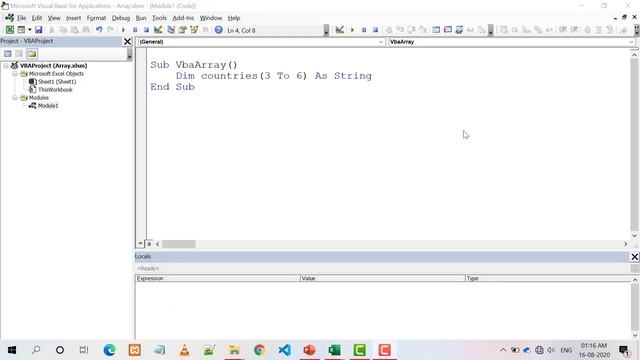This screenshot has height=360, width=640.
Task: Click View Code in Project pane
Action: [8, 53]
